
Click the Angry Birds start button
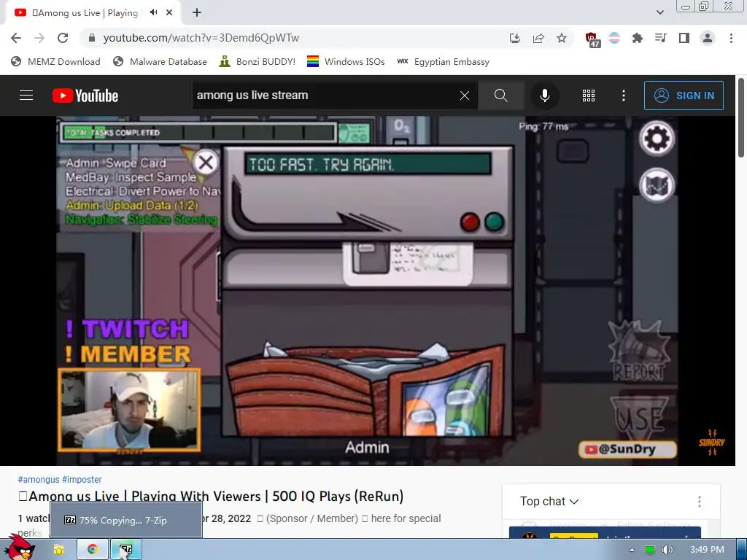pyautogui.click(x=19, y=547)
